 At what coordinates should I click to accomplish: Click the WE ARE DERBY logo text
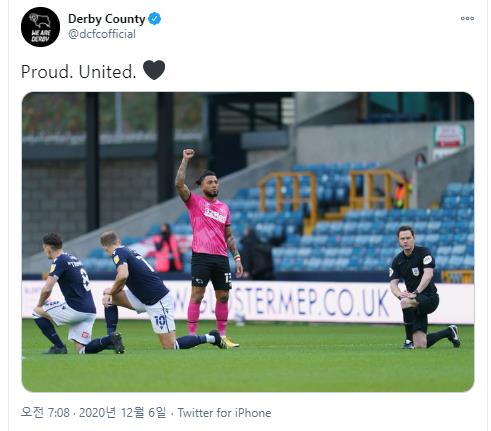pos(40,36)
